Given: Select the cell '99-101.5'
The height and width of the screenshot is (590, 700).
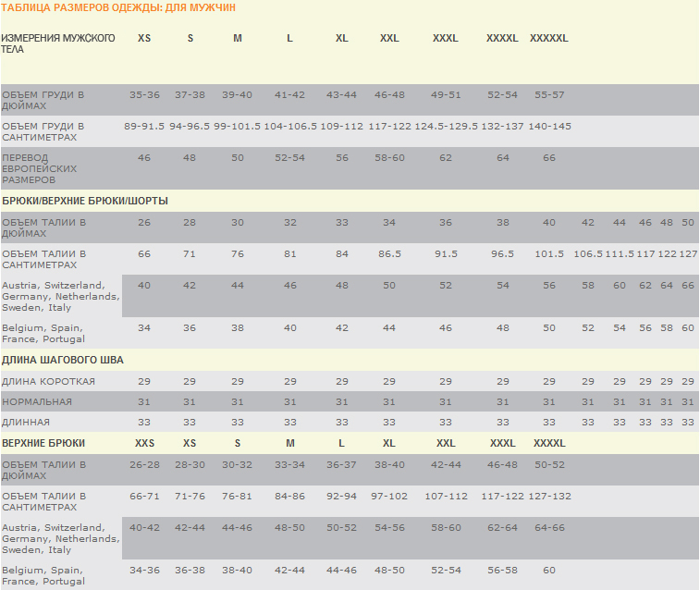Looking at the screenshot, I should (x=237, y=127).
